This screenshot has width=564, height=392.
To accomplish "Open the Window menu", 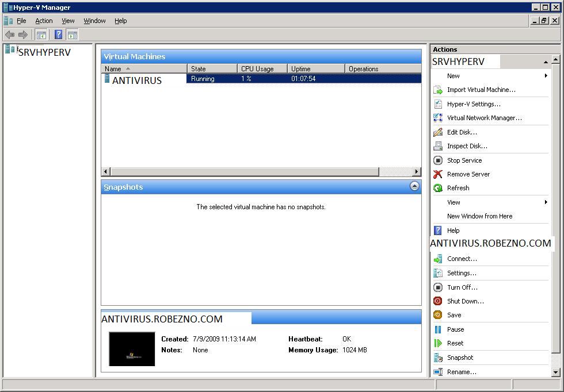I will tap(94, 21).
